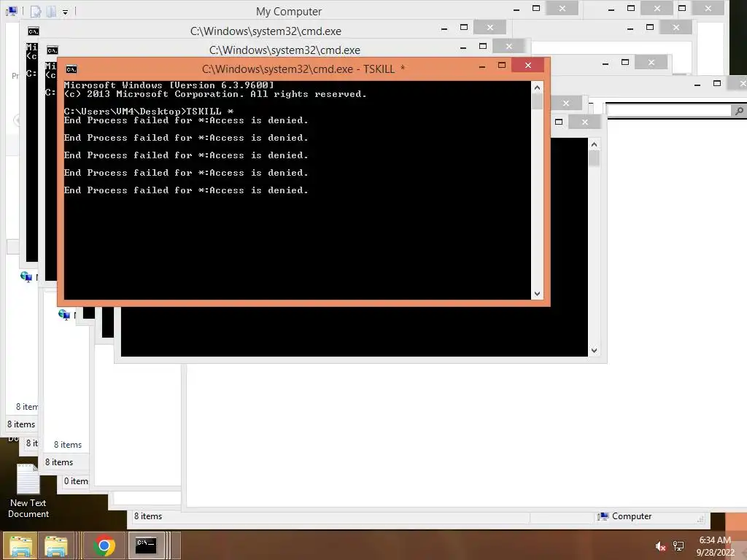
Task: Maximize the TSKILL cmd window
Action: (502, 65)
